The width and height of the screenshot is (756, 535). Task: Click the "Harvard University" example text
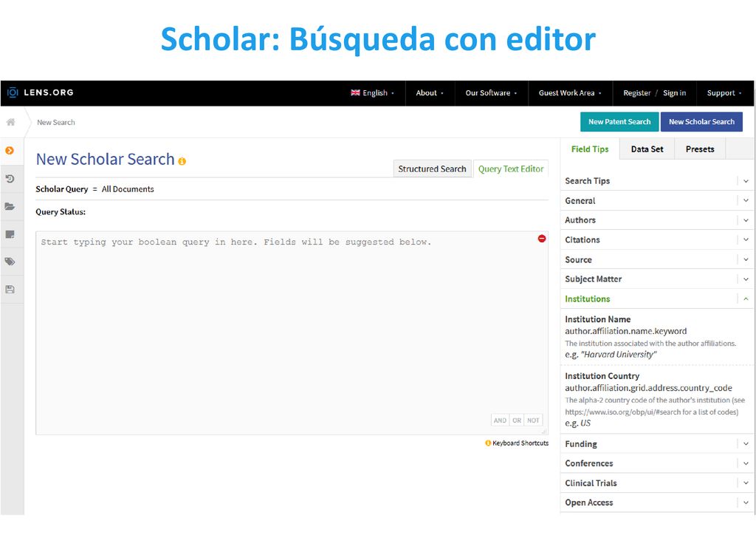(x=619, y=355)
